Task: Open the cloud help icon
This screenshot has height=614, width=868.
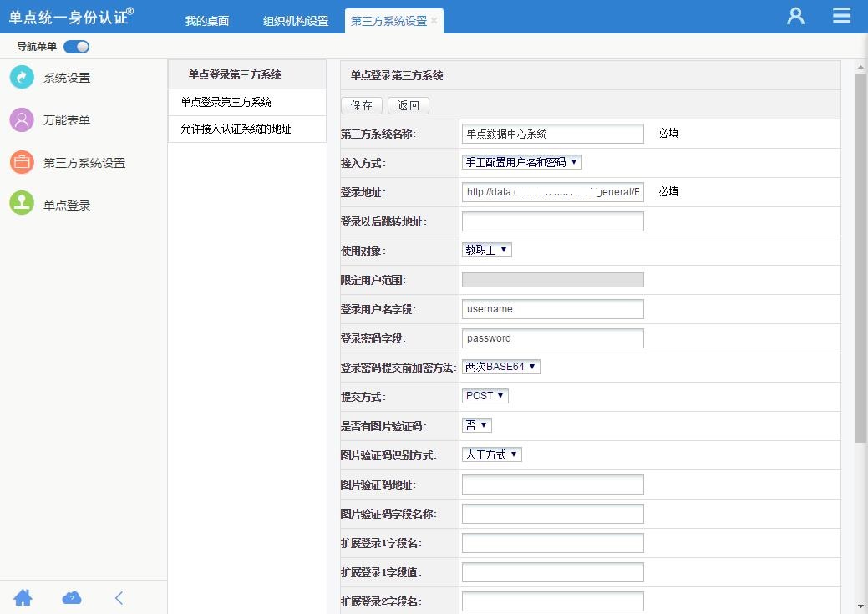Action: pos(71,598)
